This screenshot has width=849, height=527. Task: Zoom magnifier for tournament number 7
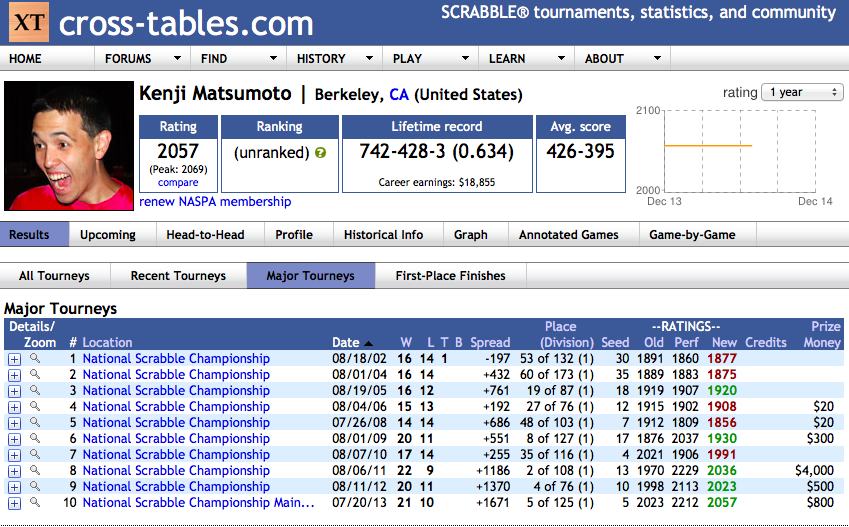tap(35, 454)
